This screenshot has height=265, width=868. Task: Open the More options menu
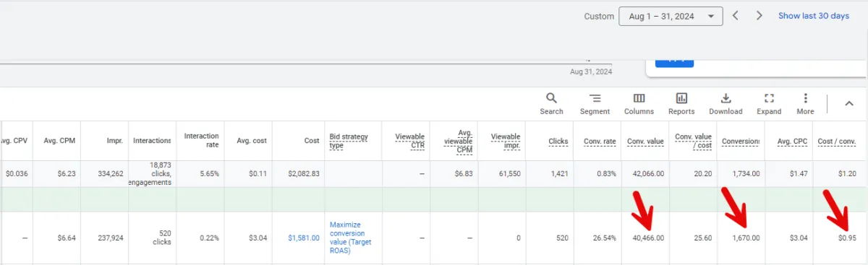(805, 104)
